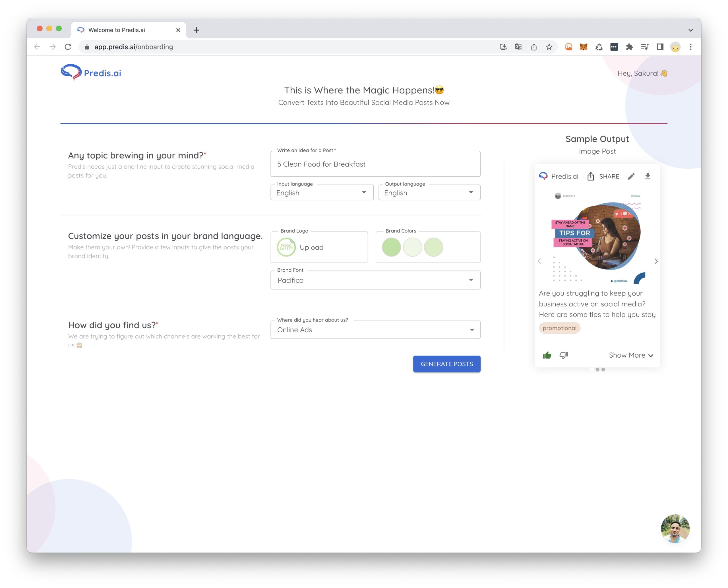
Task: Open a new browser tab
Action: pos(197,30)
